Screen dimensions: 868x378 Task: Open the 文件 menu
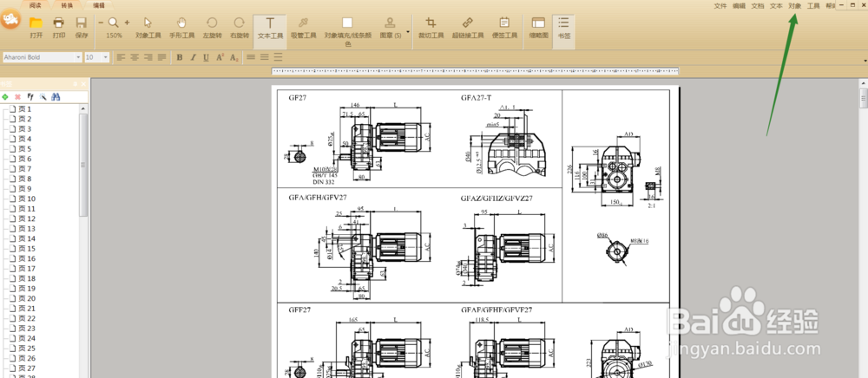coord(720,5)
